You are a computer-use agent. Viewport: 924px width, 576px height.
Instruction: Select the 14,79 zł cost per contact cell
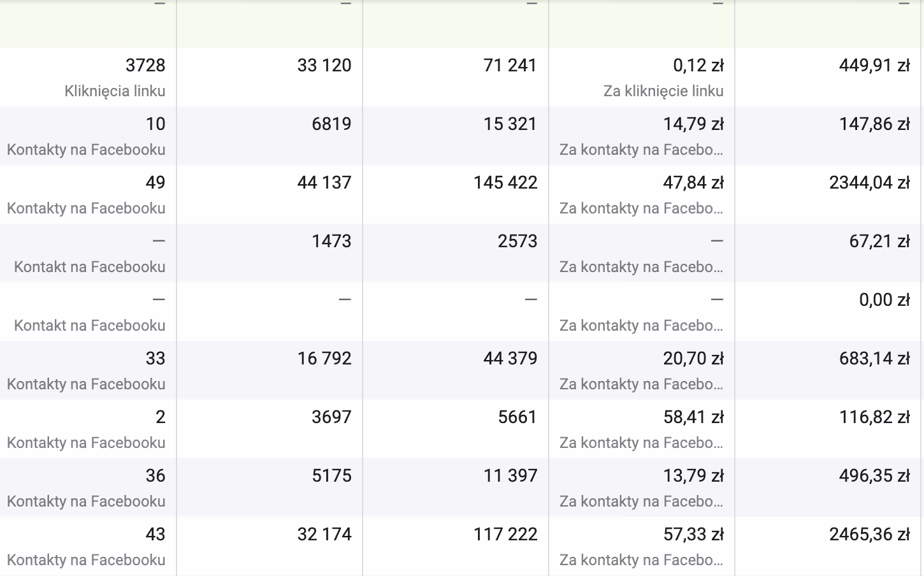[642, 136]
